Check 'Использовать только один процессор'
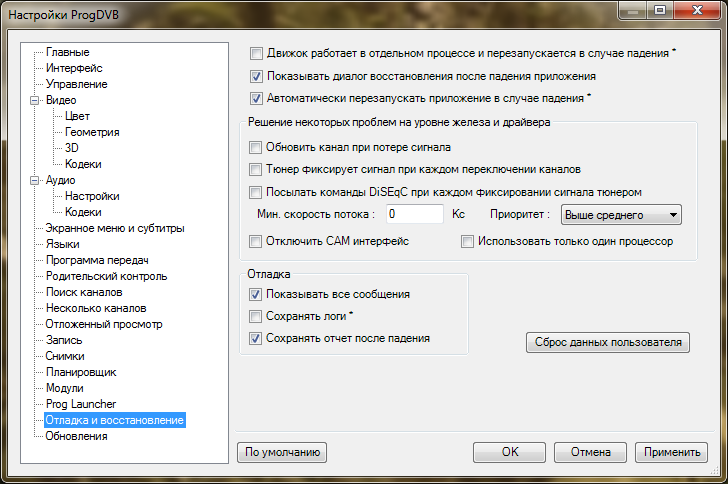The image size is (728, 484). click(467, 241)
